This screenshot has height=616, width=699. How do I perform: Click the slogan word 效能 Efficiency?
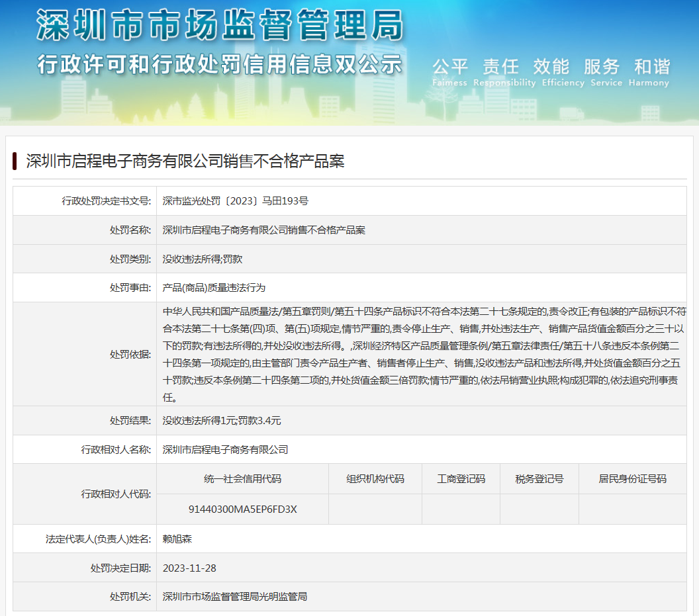tap(563, 73)
